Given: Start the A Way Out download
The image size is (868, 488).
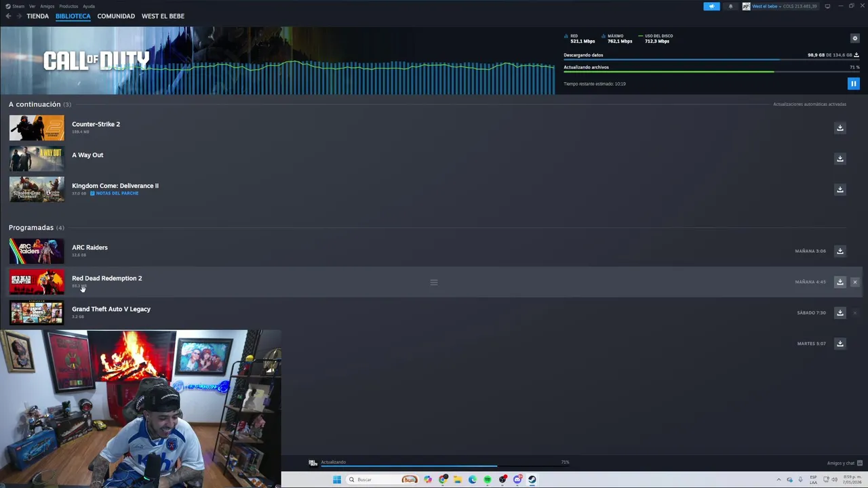Looking at the screenshot, I should (840, 159).
